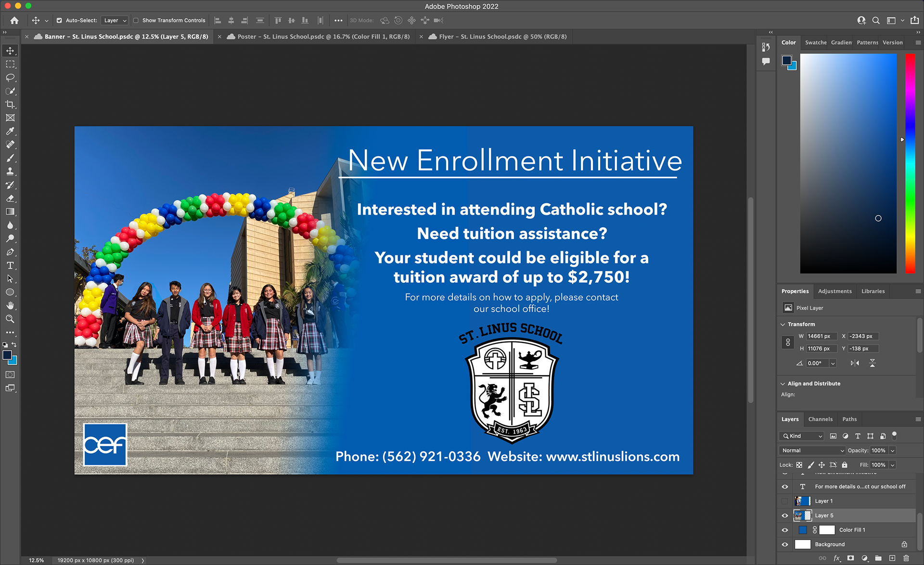Viewport: 924px width, 565px height.
Task: Click the link width and height button
Action: point(788,342)
